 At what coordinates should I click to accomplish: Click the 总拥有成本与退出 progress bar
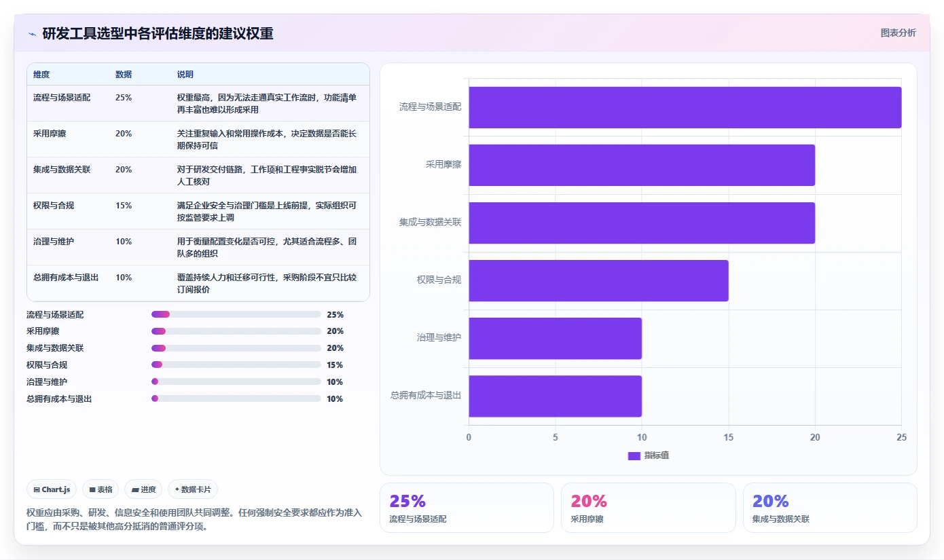point(236,398)
